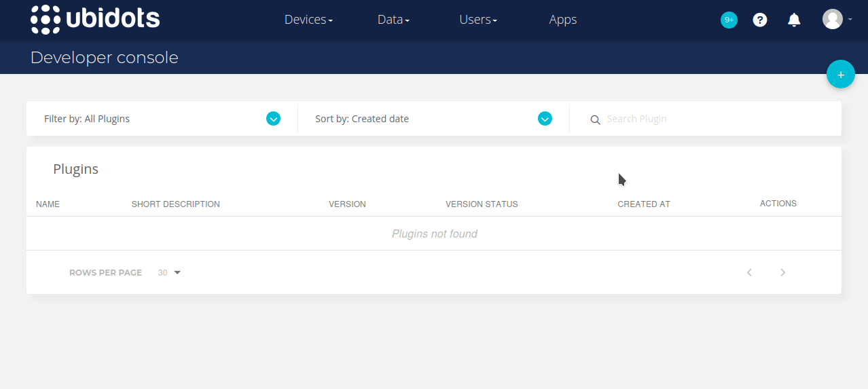Image resolution: width=868 pixels, height=389 pixels.
Task: Open the Users menu
Action: pyautogui.click(x=478, y=20)
